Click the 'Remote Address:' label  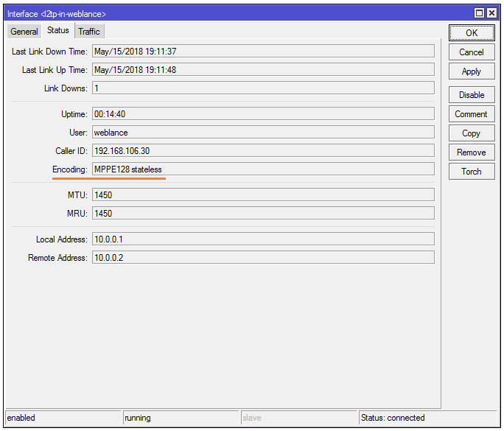[x=57, y=258]
